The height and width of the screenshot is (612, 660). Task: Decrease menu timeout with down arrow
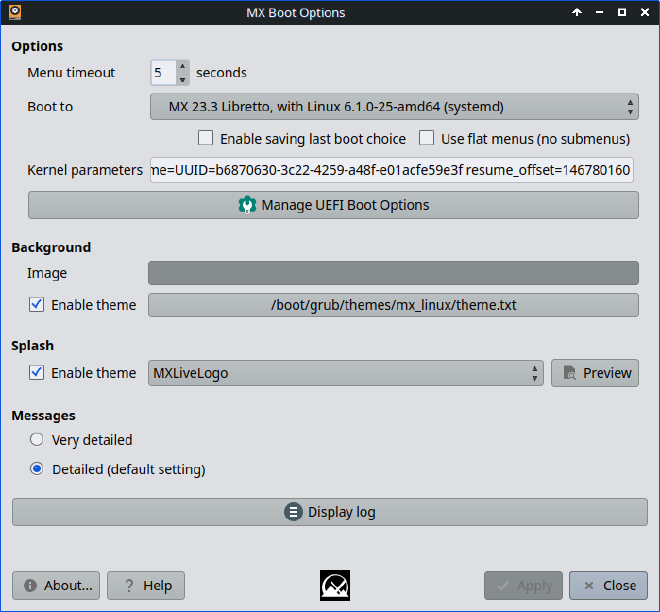point(182,79)
